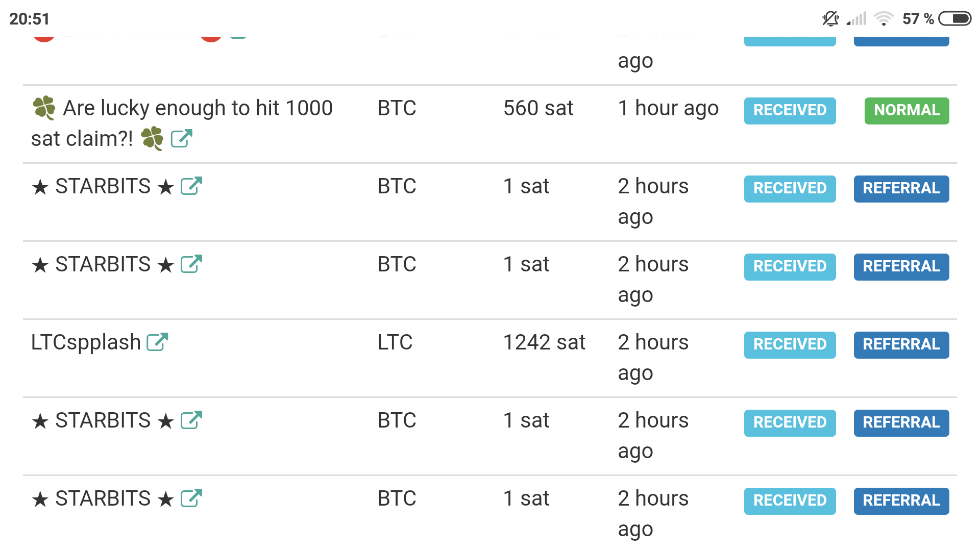Tap the four-leaf clover before 'Are lucky'
980x551 pixels.
point(44,108)
